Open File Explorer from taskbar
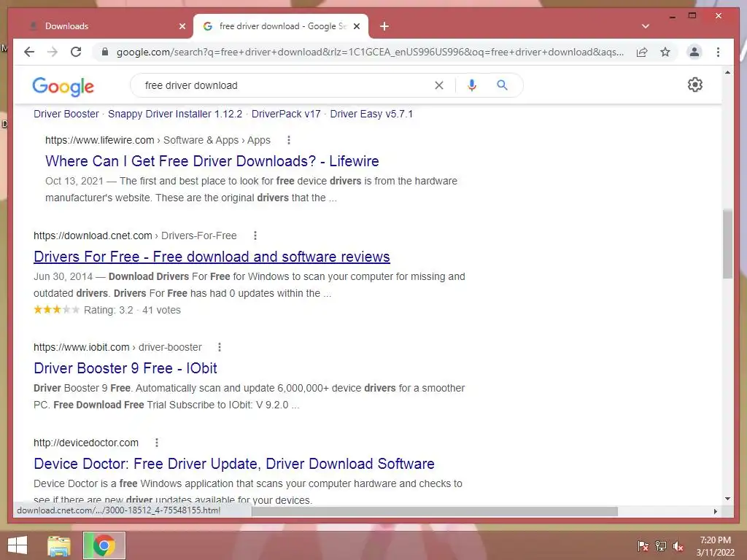Image resolution: width=747 pixels, height=560 pixels. (x=58, y=545)
